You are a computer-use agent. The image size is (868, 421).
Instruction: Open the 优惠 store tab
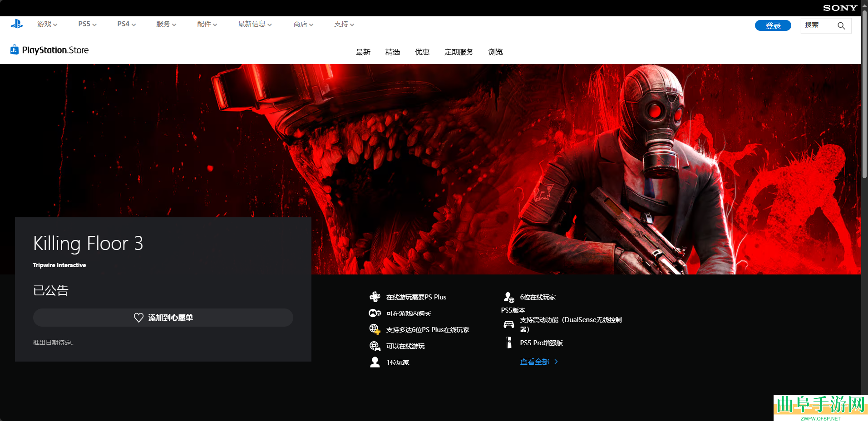tap(422, 52)
